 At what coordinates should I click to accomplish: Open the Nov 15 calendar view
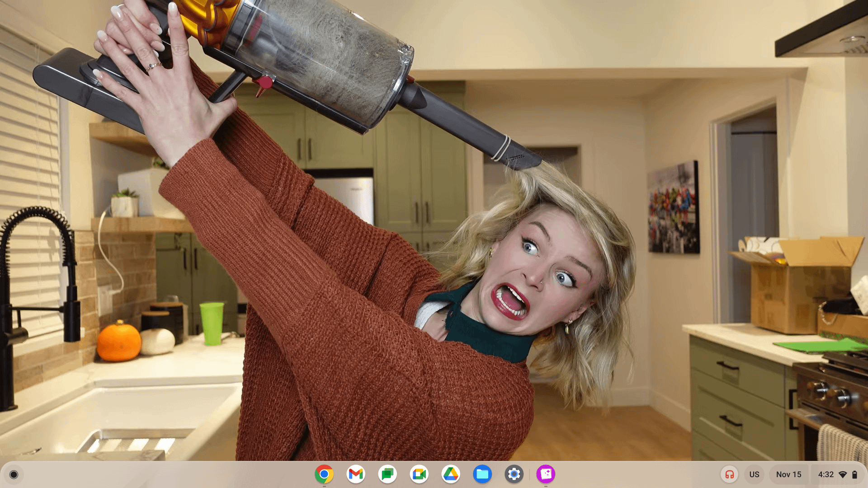(788, 474)
